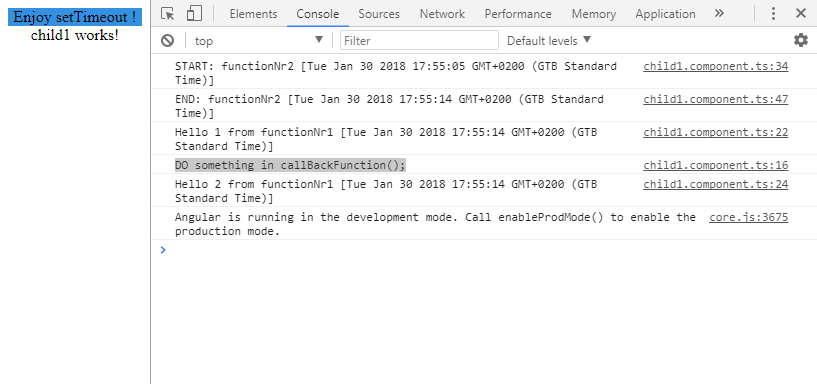The height and width of the screenshot is (384, 817).
Task: Open the Network tab
Action: point(442,14)
